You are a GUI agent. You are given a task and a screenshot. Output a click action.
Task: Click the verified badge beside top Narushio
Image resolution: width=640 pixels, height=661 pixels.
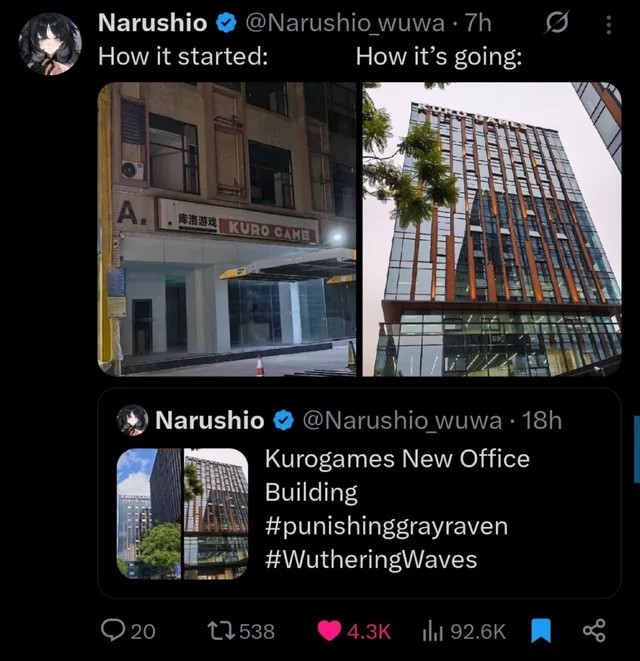226,23
